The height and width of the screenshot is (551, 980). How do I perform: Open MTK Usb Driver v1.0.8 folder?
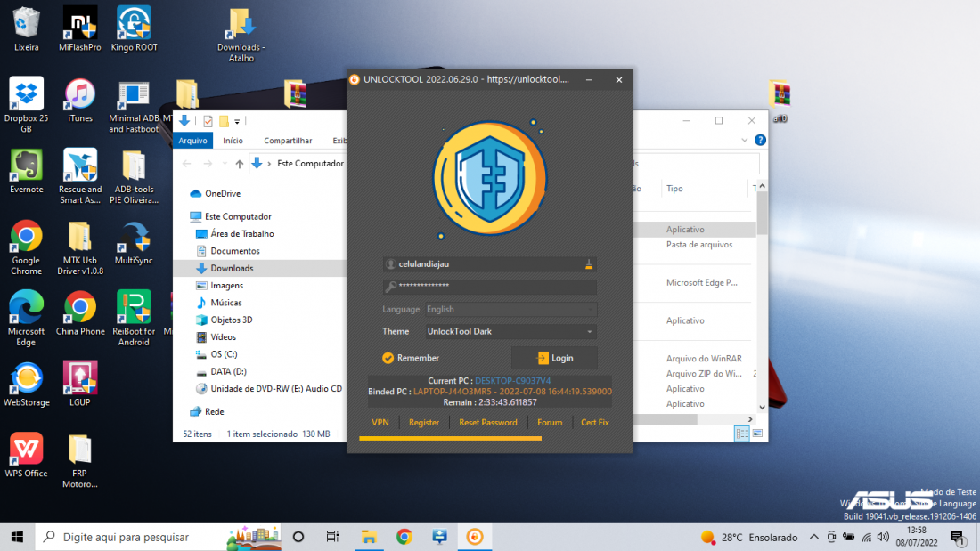[80, 247]
